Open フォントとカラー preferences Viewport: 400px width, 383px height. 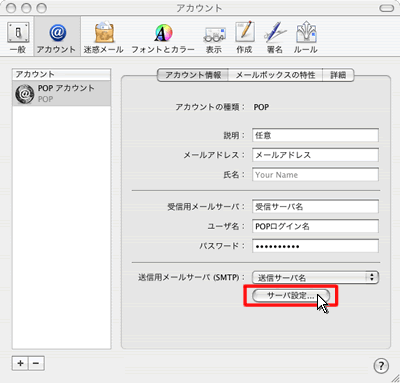pyautogui.click(x=163, y=38)
